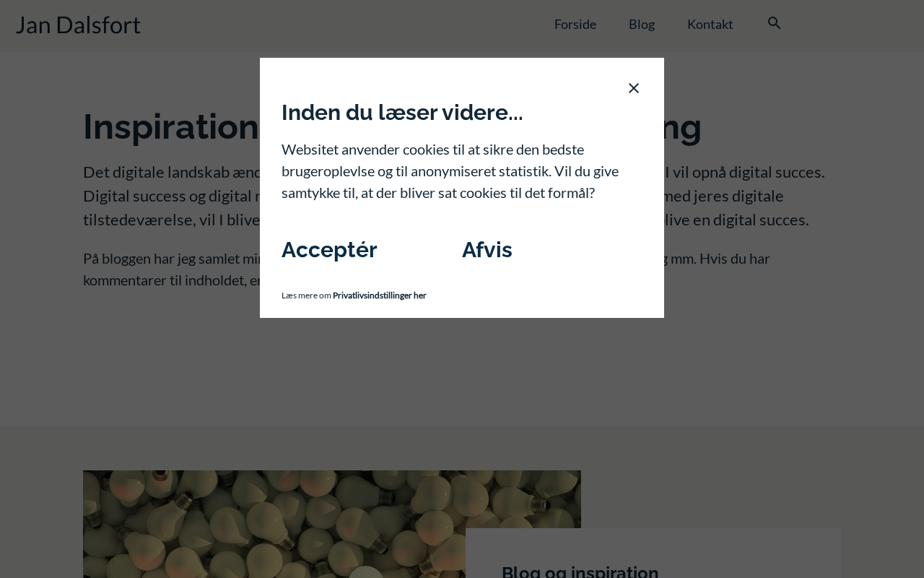Click the Inden du læser videre heading
This screenshot has height=578, width=924.
click(x=402, y=113)
